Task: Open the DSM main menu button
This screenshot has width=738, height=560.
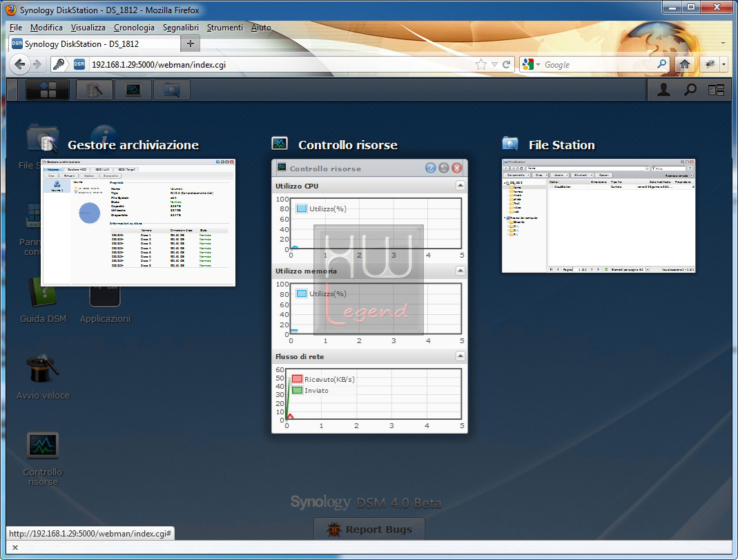Action: click(48, 89)
